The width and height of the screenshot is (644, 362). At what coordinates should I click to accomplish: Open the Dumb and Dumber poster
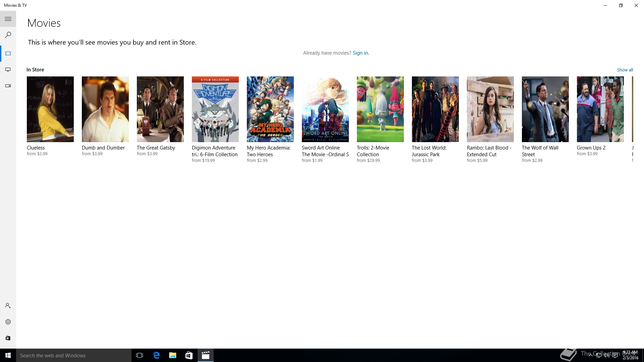[x=105, y=109]
